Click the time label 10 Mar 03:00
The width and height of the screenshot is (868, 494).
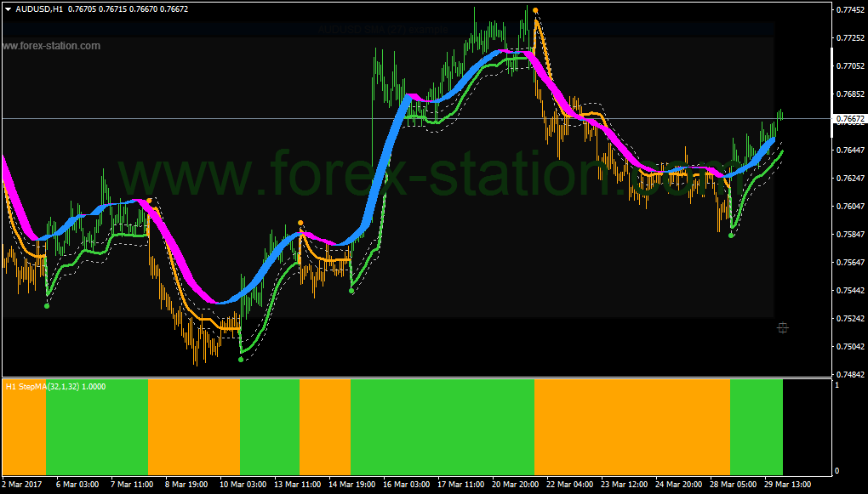pyautogui.click(x=242, y=484)
